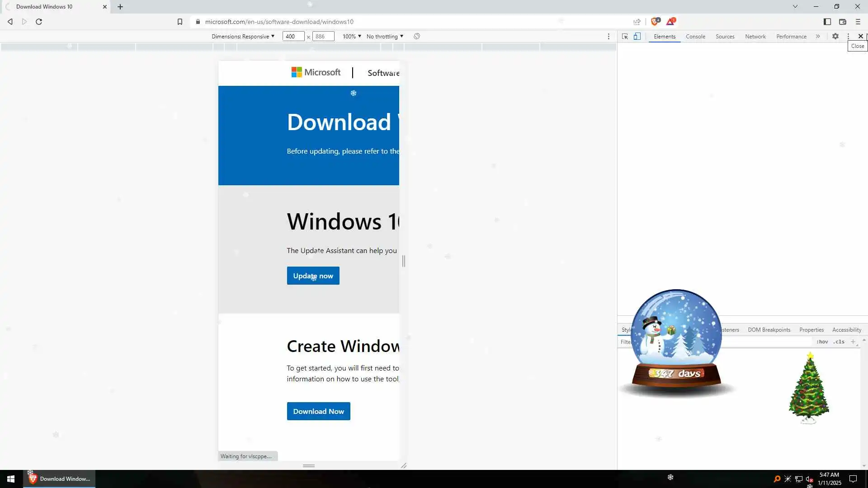Open DevTools settings gear
Viewport: 868px width, 488px height.
pos(835,36)
